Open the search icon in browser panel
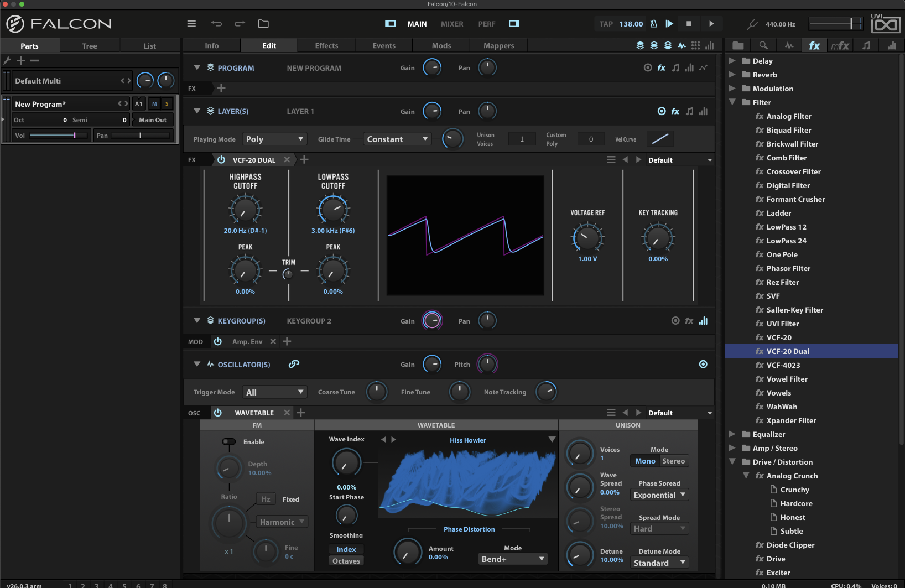 coord(763,45)
